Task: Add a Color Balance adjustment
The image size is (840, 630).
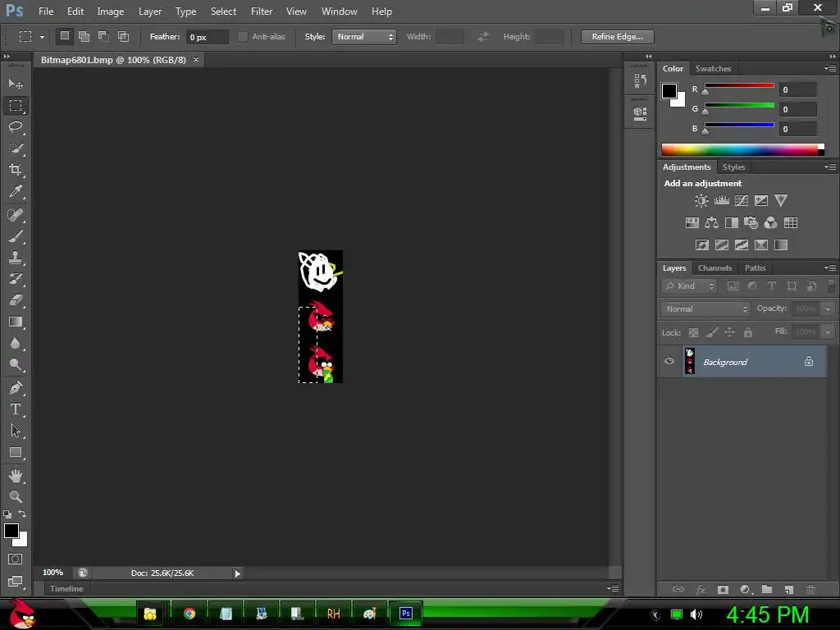Action: (x=711, y=223)
